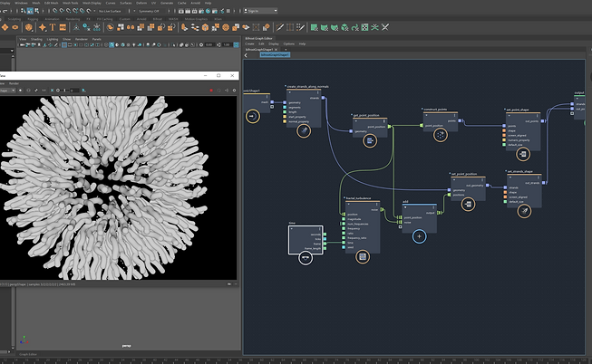Click the green checkerboard Bifrost shelf icon
The image size is (592, 364).
coord(364,27)
